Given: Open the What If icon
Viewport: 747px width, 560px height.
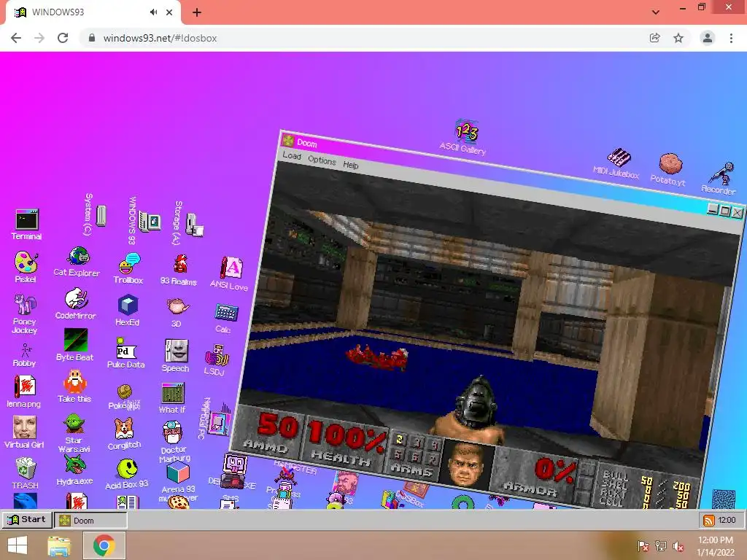Looking at the screenshot, I should (172, 397).
